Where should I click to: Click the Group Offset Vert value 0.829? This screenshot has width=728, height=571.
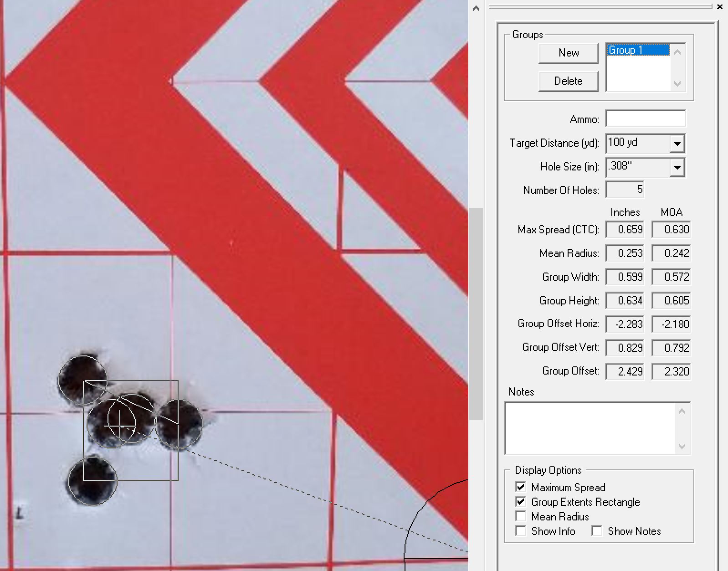click(x=625, y=348)
